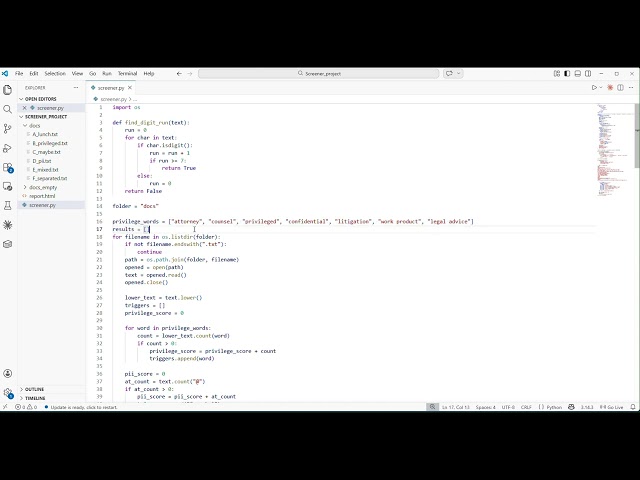Open the Source Control view
Screen dimensions: 640x480
tap(7, 129)
